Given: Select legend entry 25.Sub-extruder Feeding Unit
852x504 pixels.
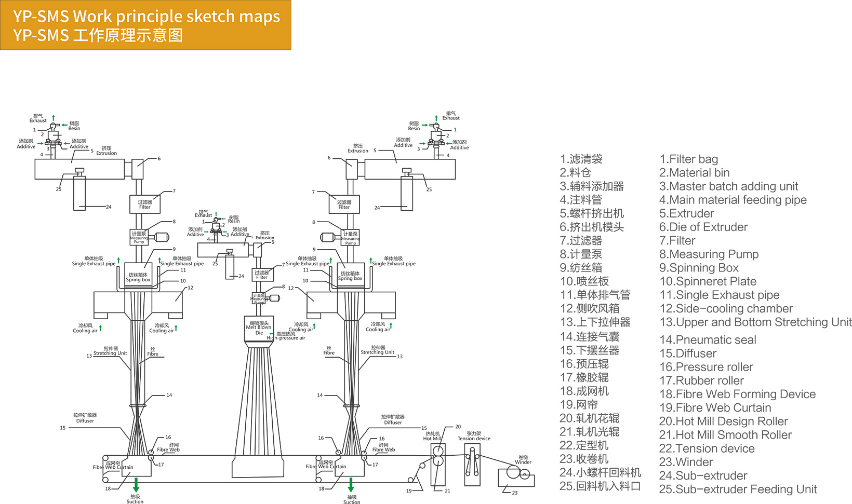Looking at the screenshot, I should click(738, 489).
